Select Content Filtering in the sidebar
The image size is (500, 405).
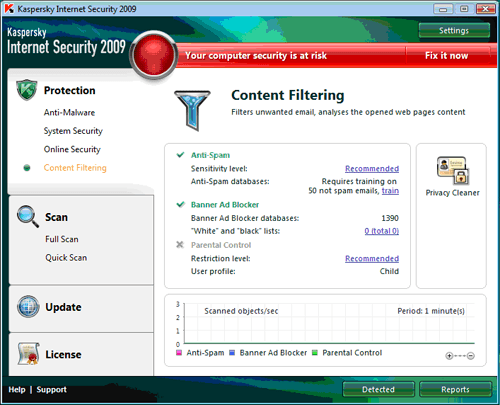click(75, 168)
